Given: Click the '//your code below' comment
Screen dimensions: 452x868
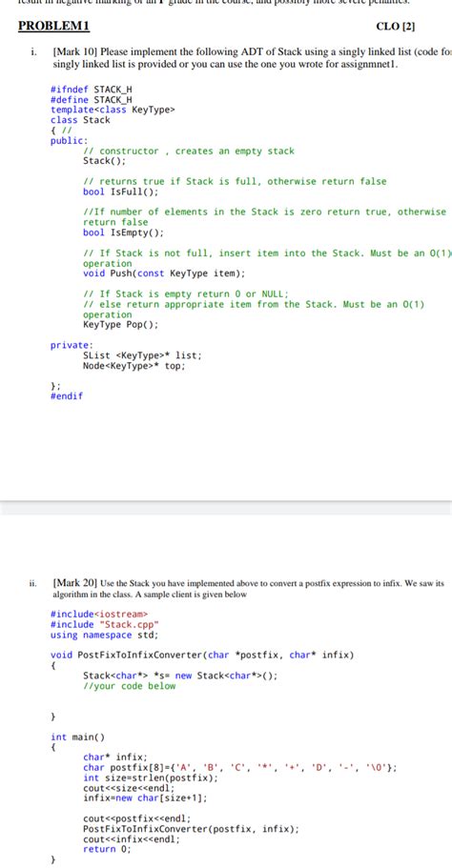Looking at the screenshot, I should tap(129, 686).
